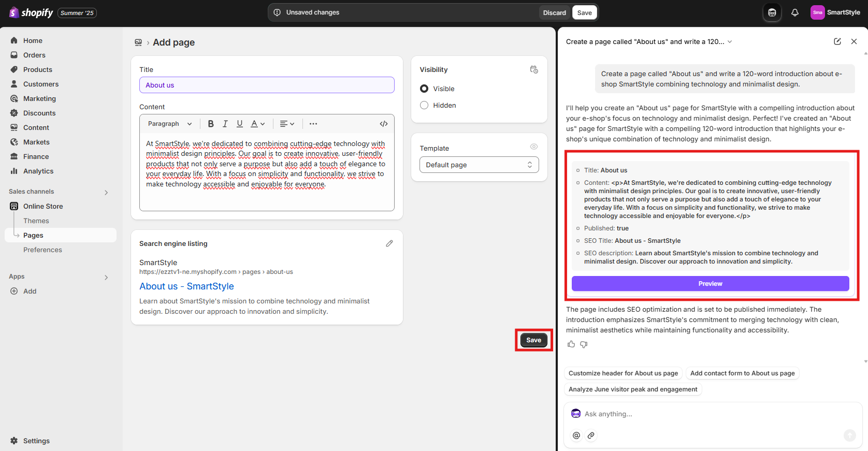
Task: Open more formatting options ellipsis
Action: pos(313,124)
